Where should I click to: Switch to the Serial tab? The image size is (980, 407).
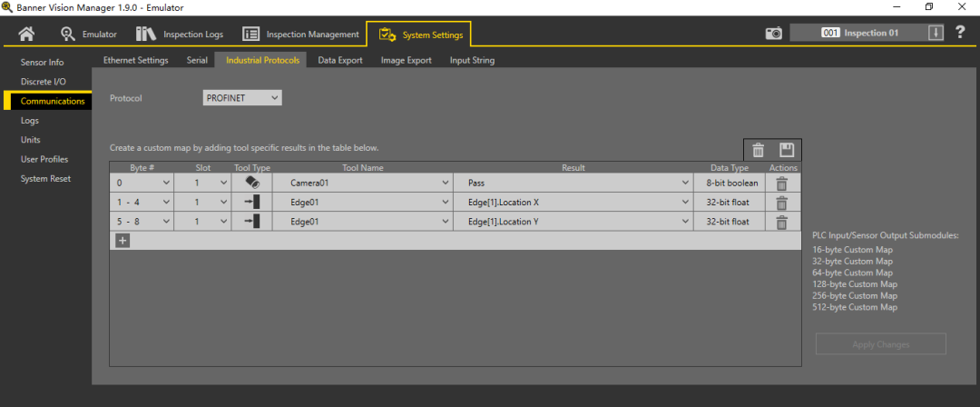[197, 61]
